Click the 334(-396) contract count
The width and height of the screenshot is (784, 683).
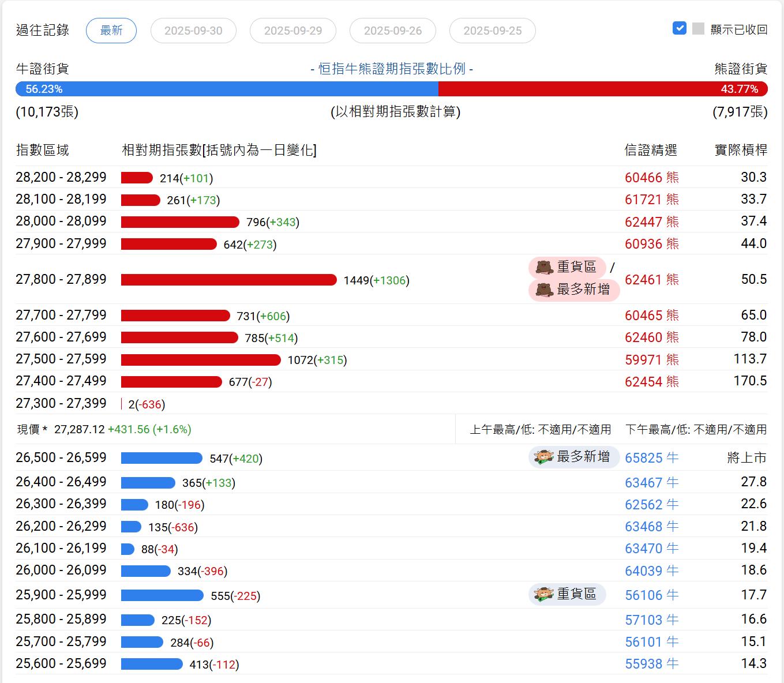coord(202,571)
